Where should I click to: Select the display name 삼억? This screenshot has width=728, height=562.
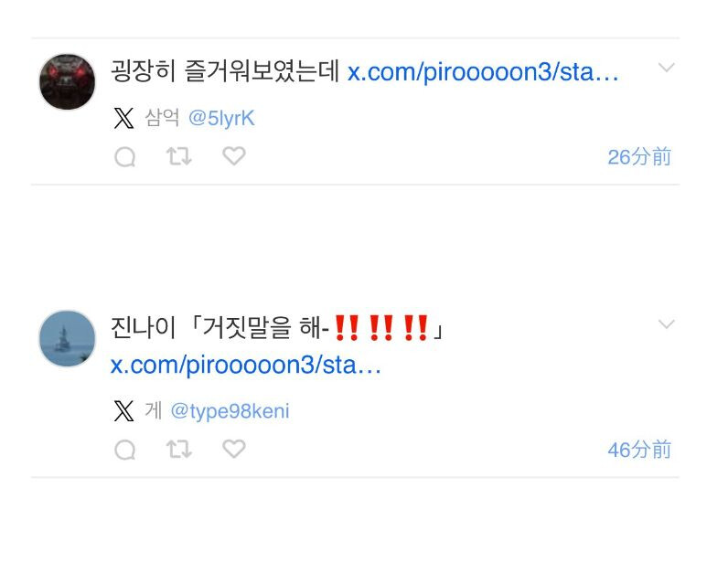pyautogui.click(x=162, y=117)
